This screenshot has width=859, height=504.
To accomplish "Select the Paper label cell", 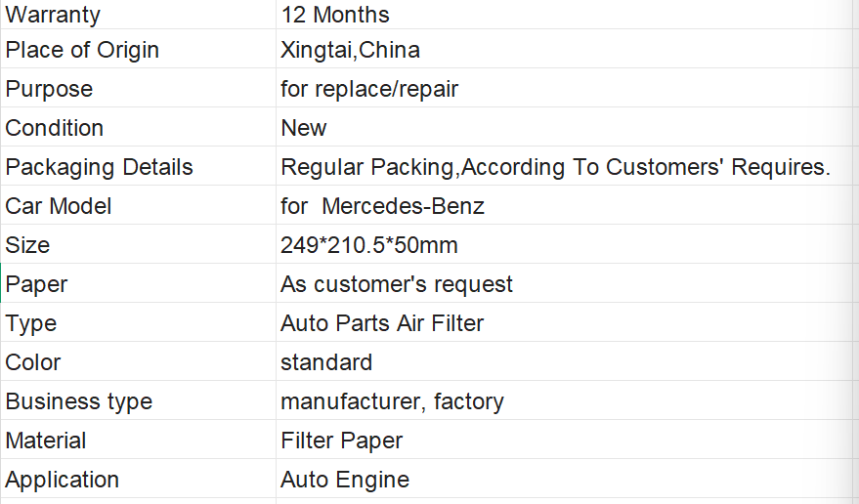I will pyautogui.click(x=138, y=283).
